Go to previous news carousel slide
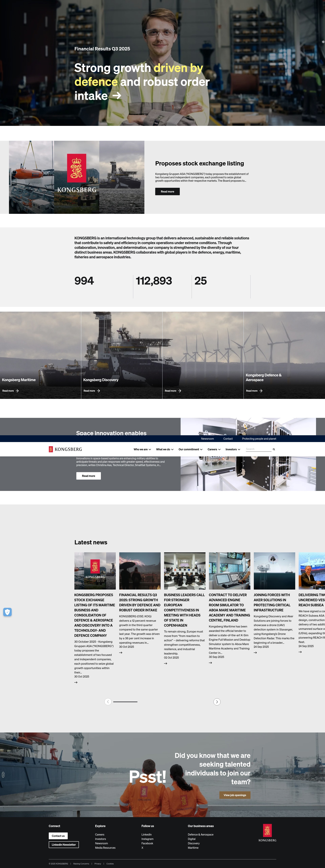 click(x=108, y=702)
